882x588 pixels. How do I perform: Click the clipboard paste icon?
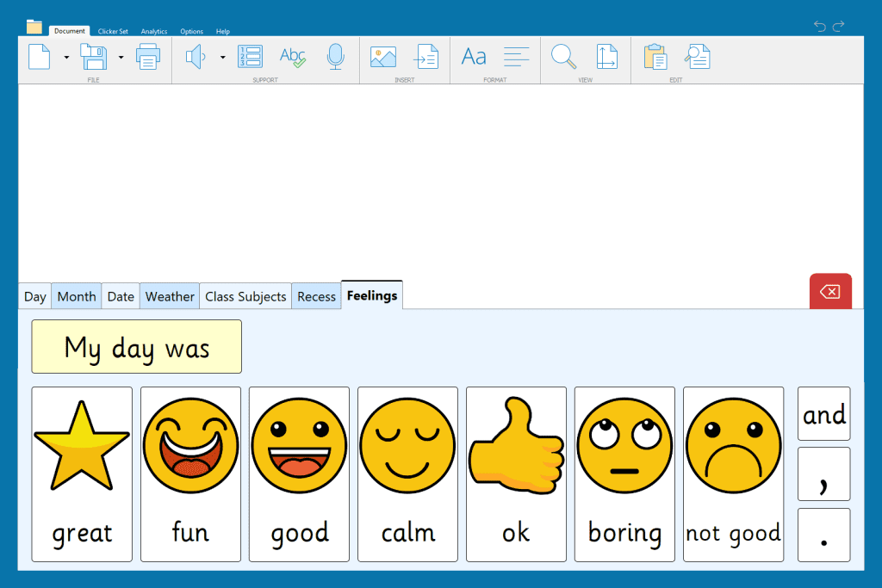tap(655, 57)
